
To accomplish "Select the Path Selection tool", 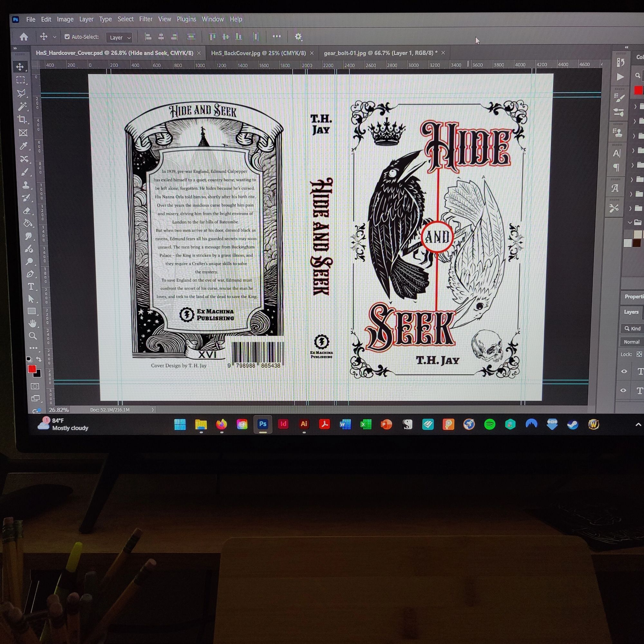I will [31, 299].
